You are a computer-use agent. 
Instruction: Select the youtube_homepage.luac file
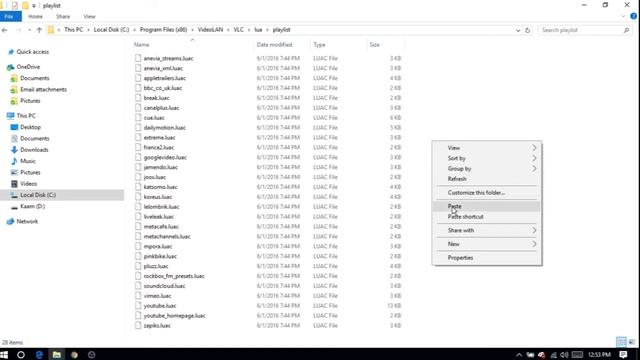[x=174, y=316]
